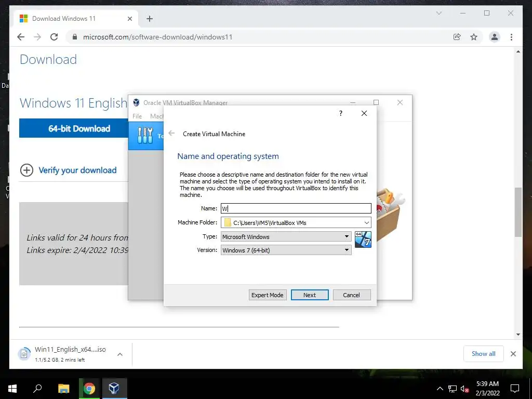Reload the Microsoft download page
This screenshot has height=399, width=532.
point(54,37)
